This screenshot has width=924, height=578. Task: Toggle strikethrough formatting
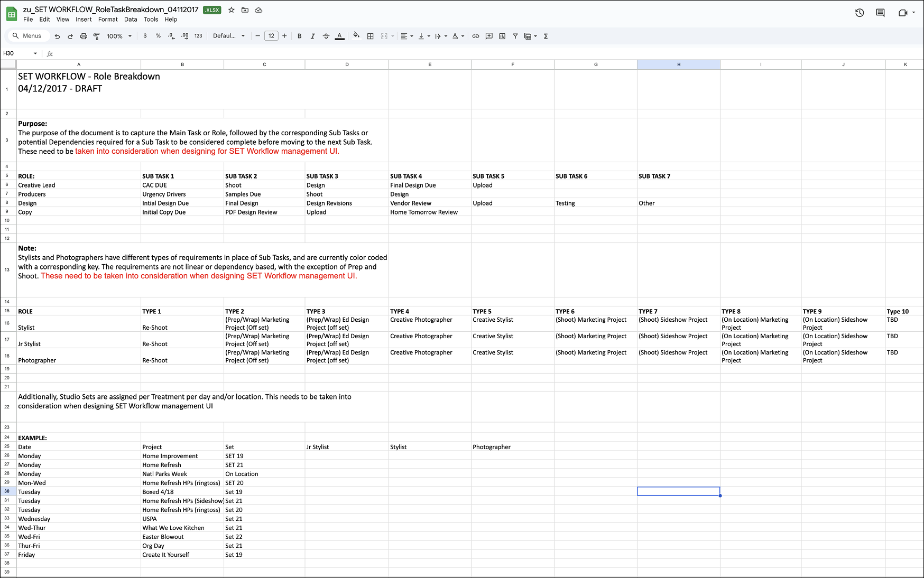(326, 36)
